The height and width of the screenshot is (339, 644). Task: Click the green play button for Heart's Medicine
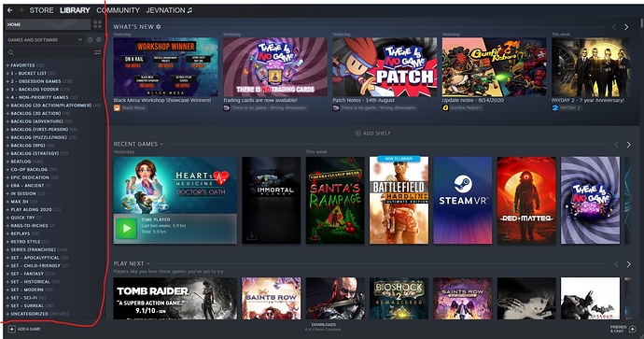[x=126, y=229]
